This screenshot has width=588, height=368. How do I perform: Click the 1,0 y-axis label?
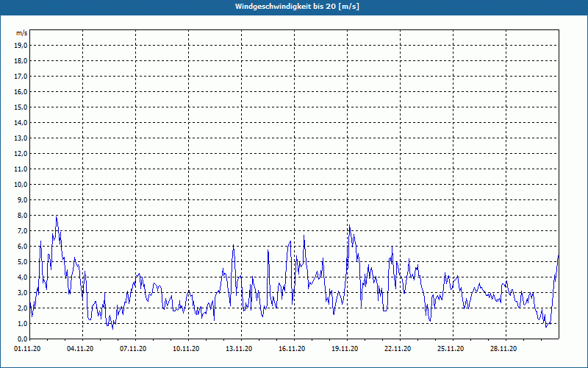(23, 323)
